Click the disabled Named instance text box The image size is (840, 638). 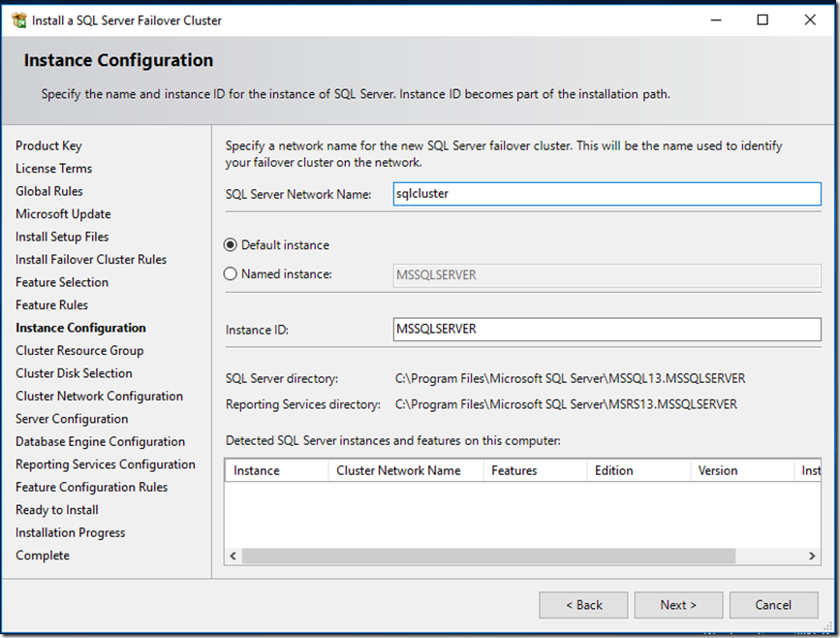click(607, 275)
